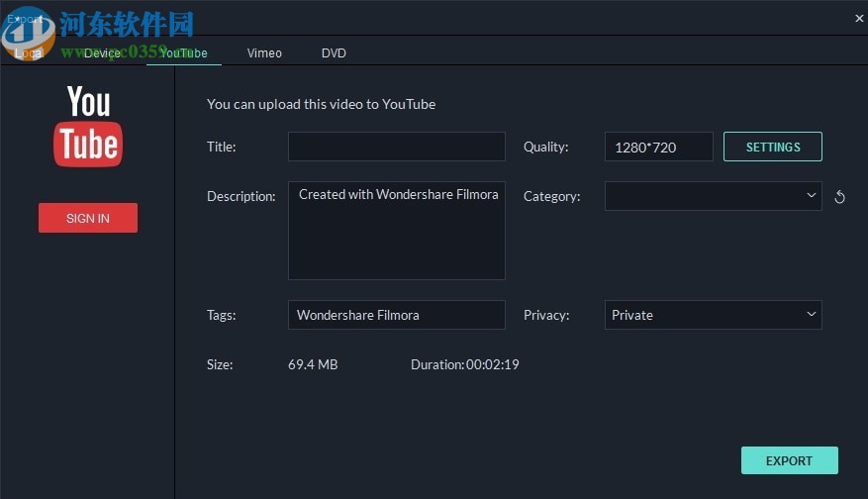
Task: Click the YouTube logo
Action: (88, 126)
